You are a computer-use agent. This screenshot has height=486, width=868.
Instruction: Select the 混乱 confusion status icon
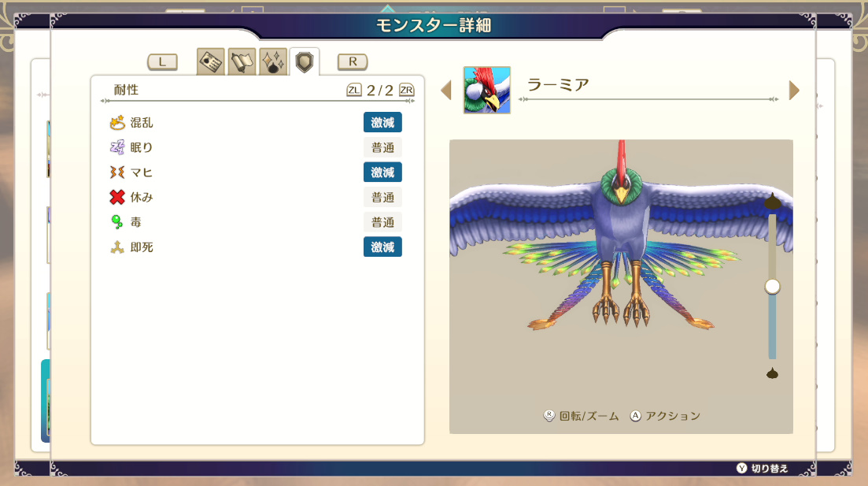tap(116, 122)
